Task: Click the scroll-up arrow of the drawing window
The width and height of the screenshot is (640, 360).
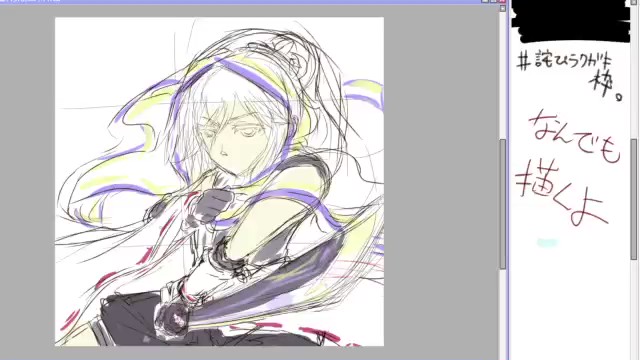Action: [503, 8]
